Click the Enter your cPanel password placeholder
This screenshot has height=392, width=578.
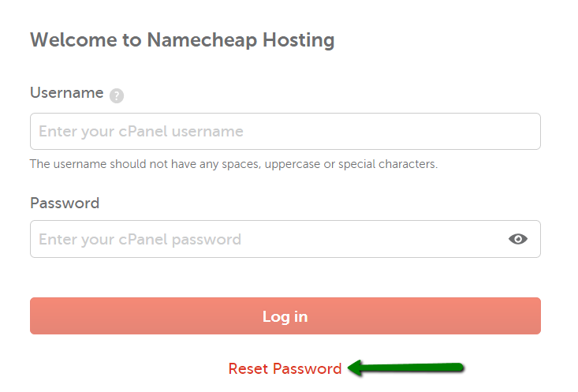[x=140, y=240]
